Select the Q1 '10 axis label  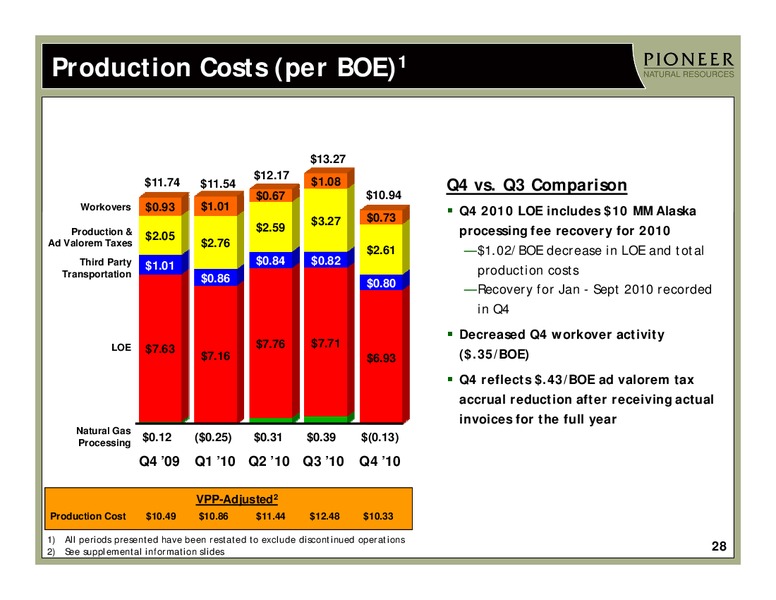tap(215, 461)
